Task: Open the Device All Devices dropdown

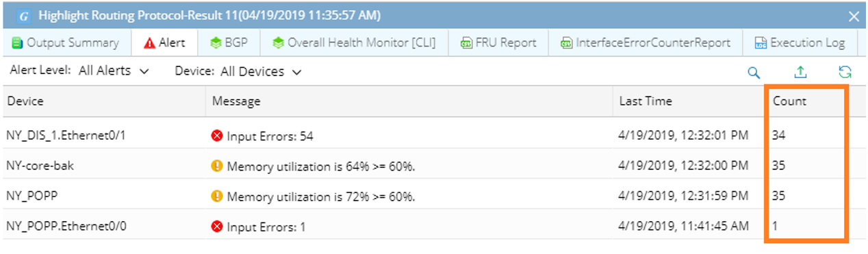Action: pos(261,71)
